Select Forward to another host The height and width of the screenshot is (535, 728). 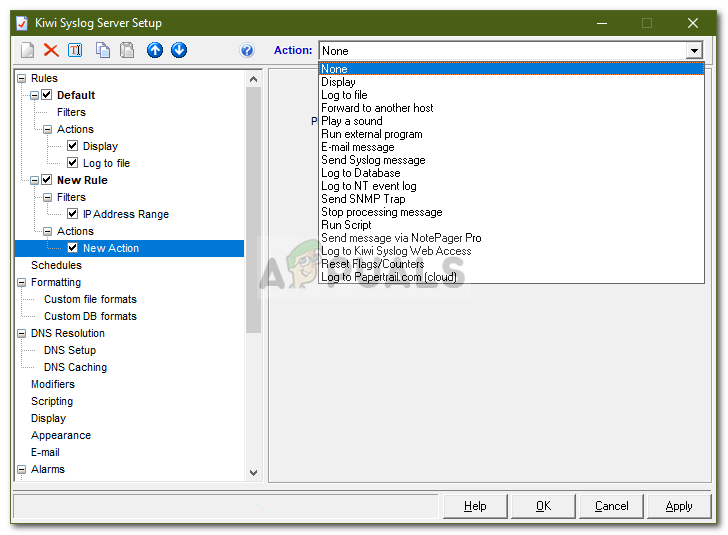pyautogui.click(x=511, y=108)
